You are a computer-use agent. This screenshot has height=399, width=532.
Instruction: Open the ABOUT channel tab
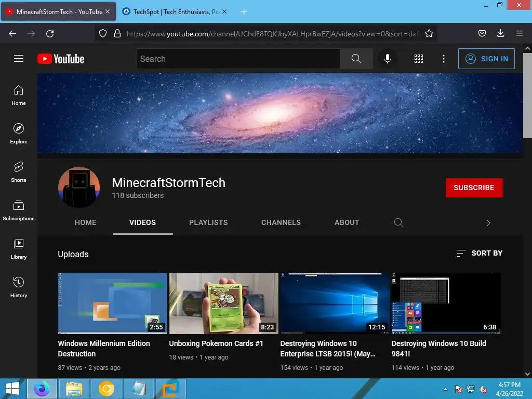[347, 222]
